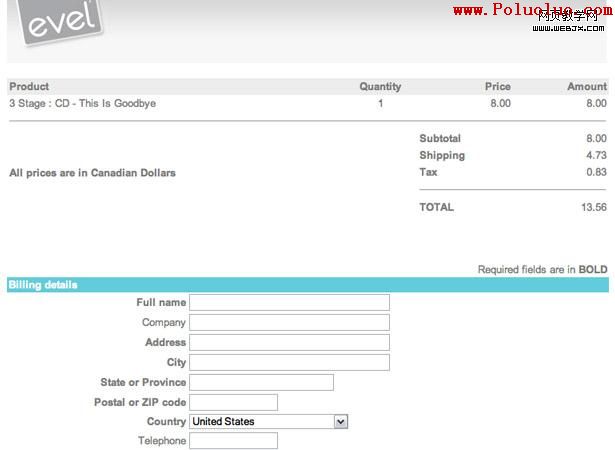Viewport: 615px width, 450px height.
Task: Click the total value 13.56
Action: coord(593,207)
